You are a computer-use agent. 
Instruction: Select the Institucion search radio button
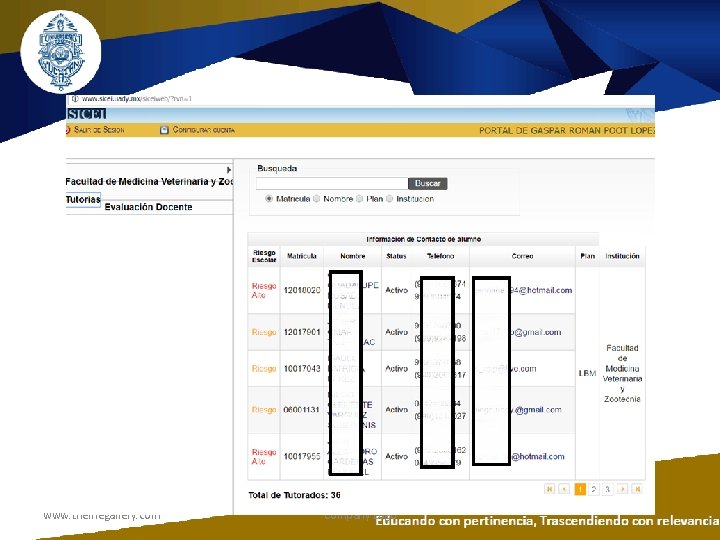click(x=389, y=199)
